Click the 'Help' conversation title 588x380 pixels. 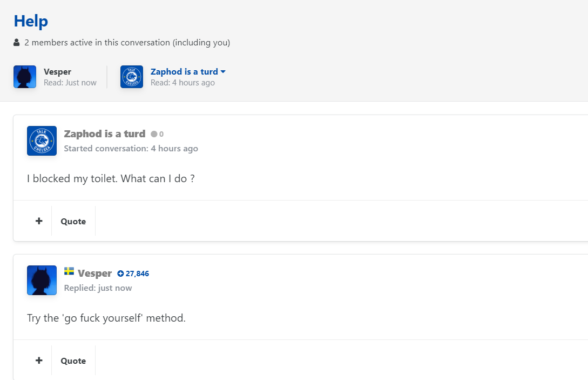point(31,21)
